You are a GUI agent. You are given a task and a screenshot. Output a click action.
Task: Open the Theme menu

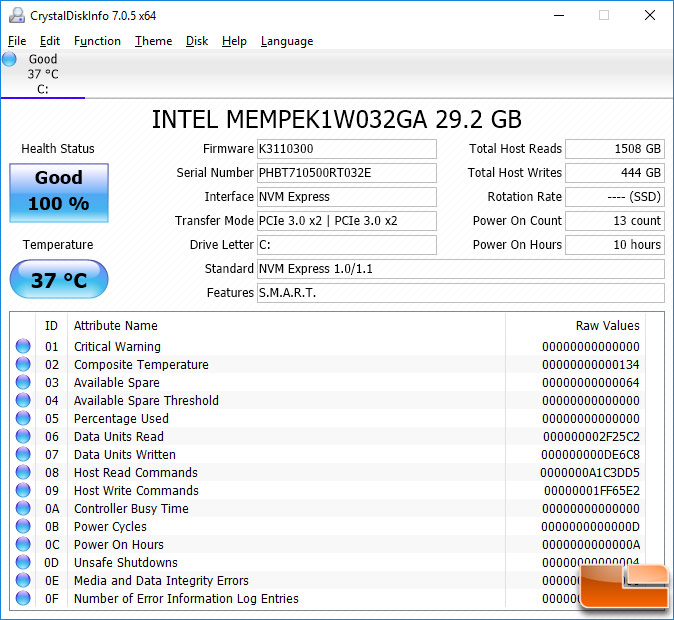click(153, 41)
